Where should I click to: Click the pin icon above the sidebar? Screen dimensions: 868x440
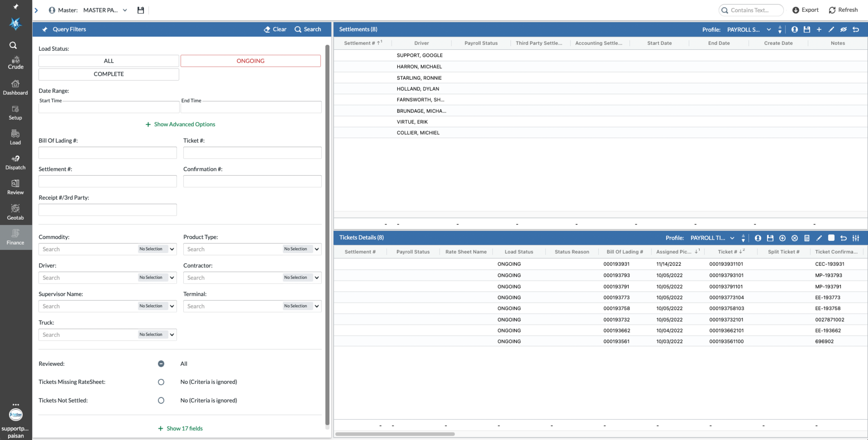click(15, 6)
